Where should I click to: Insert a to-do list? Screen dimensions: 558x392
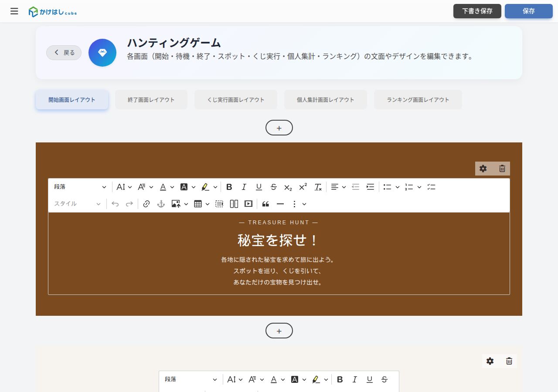tap(431, 187)
